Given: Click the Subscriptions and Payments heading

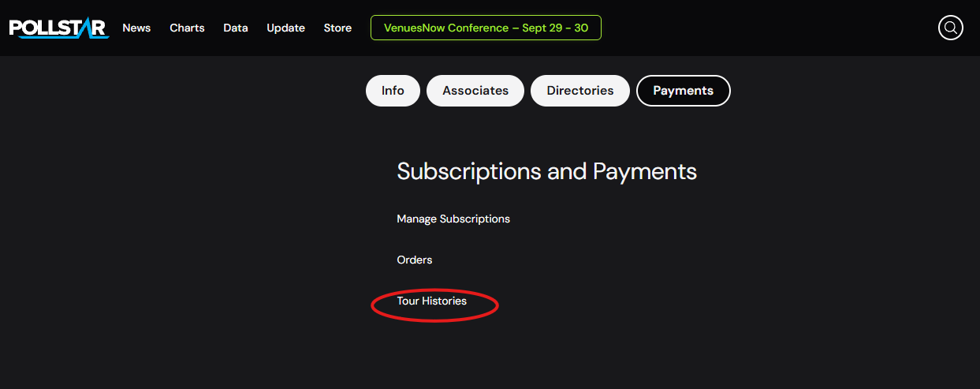Looking at the screenshot, I should tap(547, 171).
